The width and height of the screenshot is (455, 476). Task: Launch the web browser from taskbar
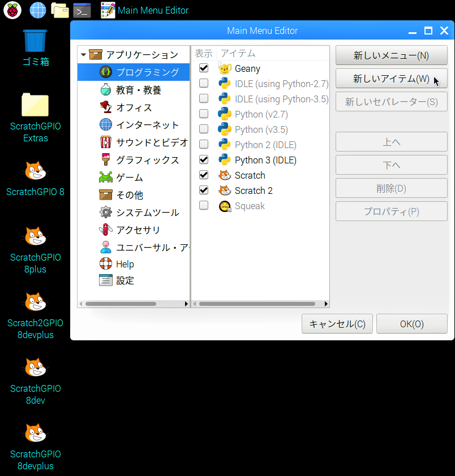(x=38, y=10)
